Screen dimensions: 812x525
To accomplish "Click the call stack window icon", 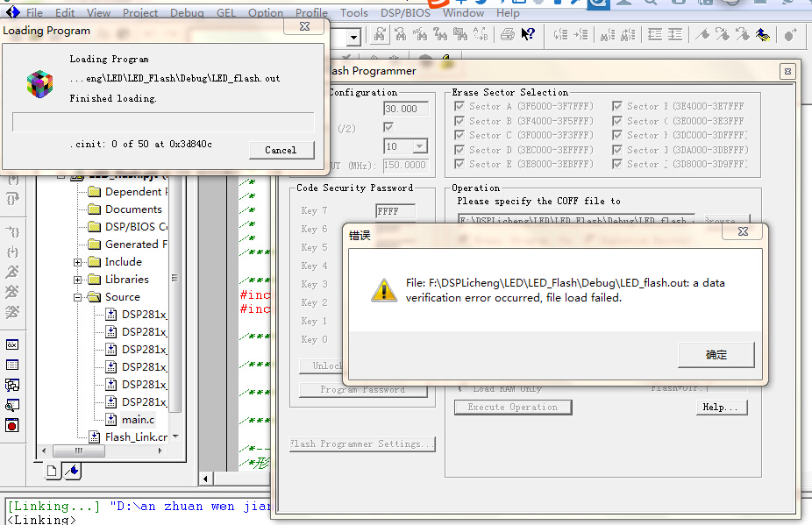I will point(12,385).
